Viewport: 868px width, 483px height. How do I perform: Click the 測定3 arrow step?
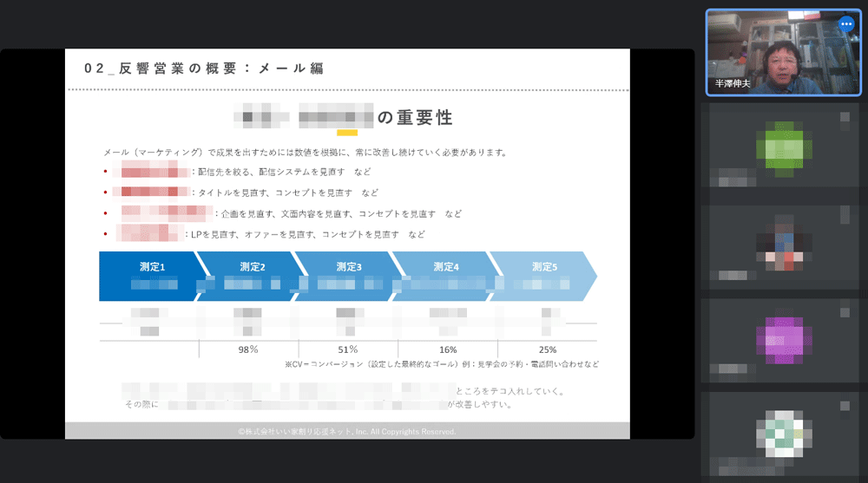(x=347, y=276)
